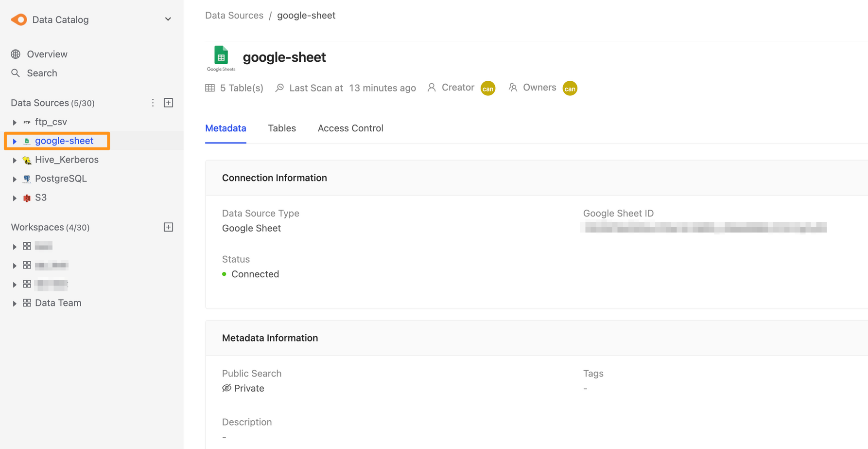Click the grid icon beside Data Team
This screenshot has height=449, width=868.
pyautogui.click(x=27, y=303)
